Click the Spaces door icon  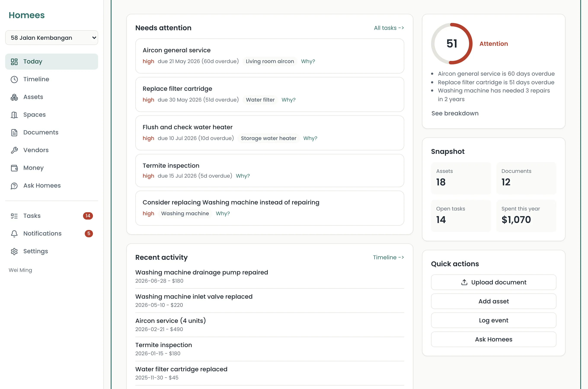(x=14, y=115)
